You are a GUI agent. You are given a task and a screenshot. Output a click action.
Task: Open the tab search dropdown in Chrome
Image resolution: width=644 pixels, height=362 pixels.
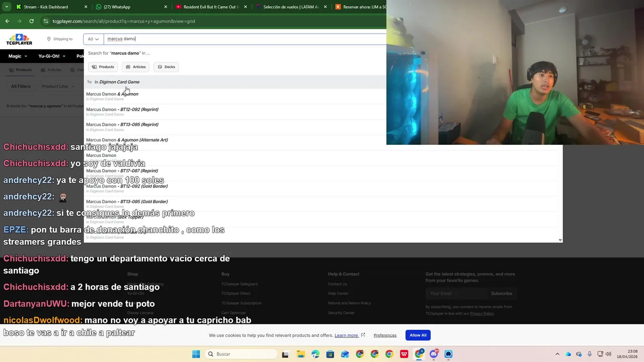click(x=7, y=7)
